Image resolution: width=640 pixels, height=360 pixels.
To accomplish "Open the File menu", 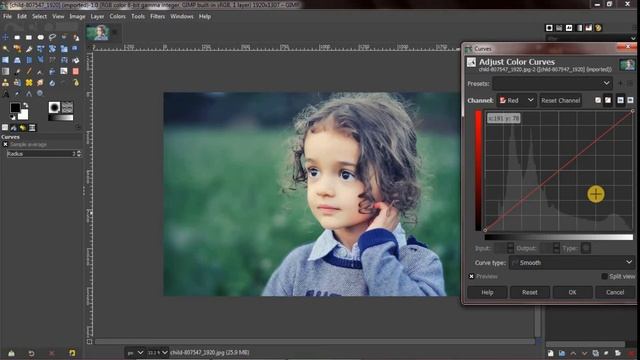I will point(7,16).
